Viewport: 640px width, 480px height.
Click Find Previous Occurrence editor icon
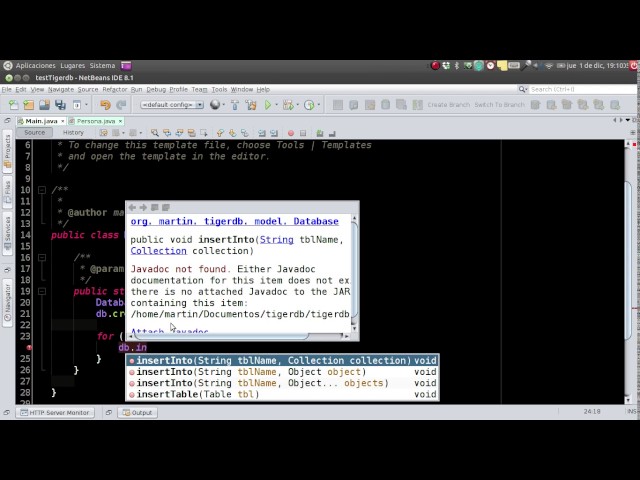[x=167, y=133]
